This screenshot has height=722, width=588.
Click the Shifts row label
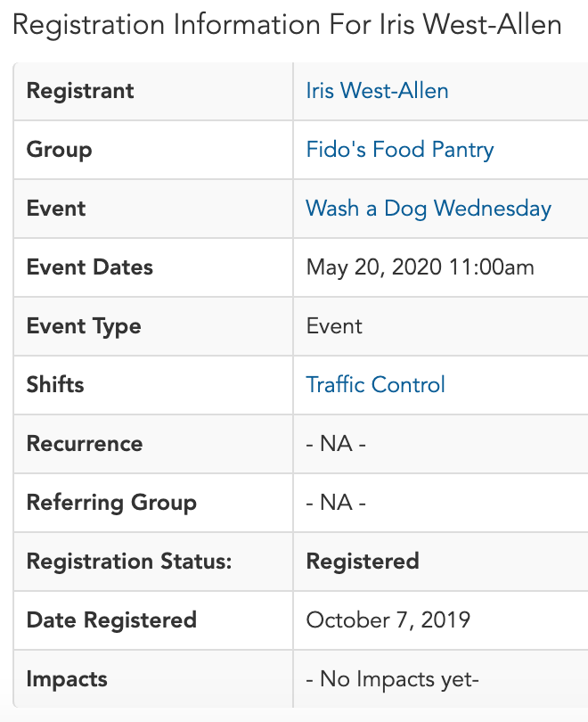coord(55,384)
